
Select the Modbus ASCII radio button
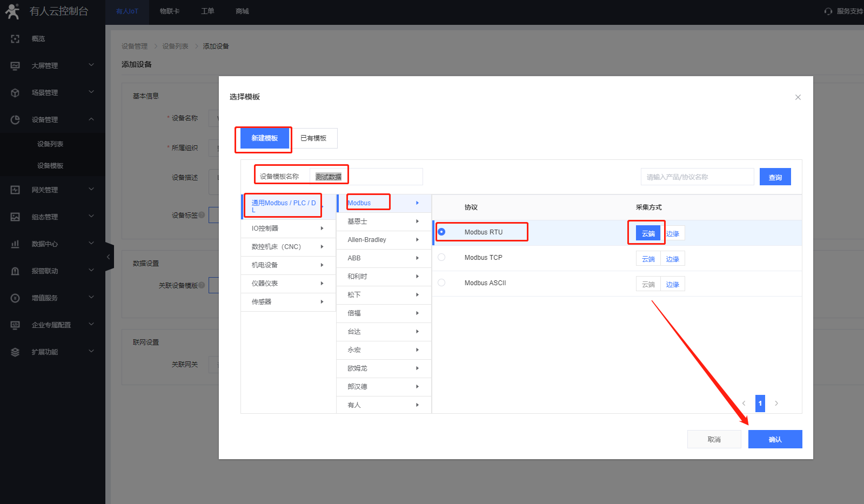coord(441,283)
